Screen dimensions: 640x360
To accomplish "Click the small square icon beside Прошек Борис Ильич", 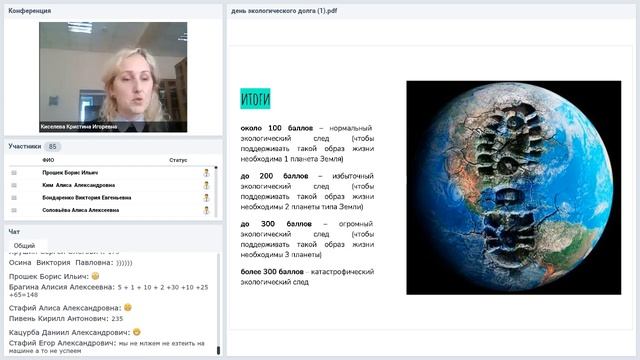I will (14, 173).
